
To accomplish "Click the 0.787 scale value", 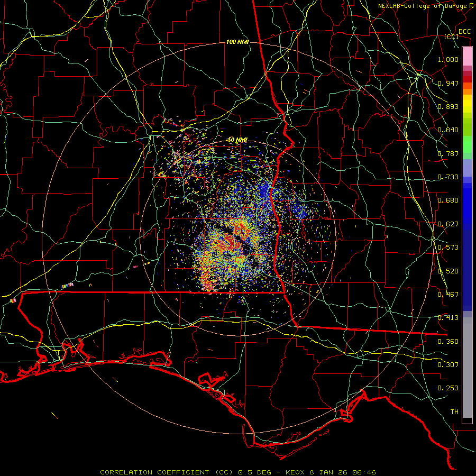I will [x=448, y=153].
